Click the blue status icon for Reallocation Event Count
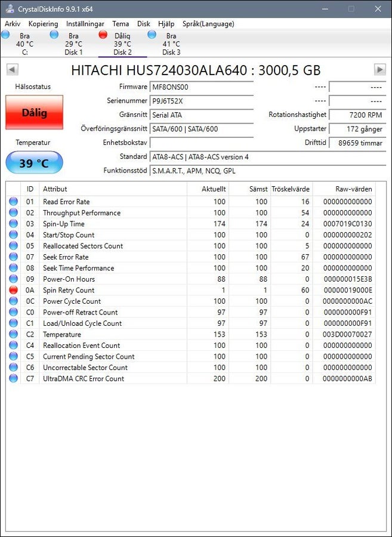 click(x=13, y=345)
